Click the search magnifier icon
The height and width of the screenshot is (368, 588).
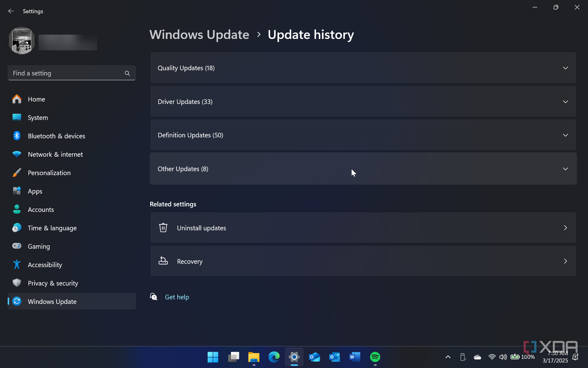[x=127, y=73]
